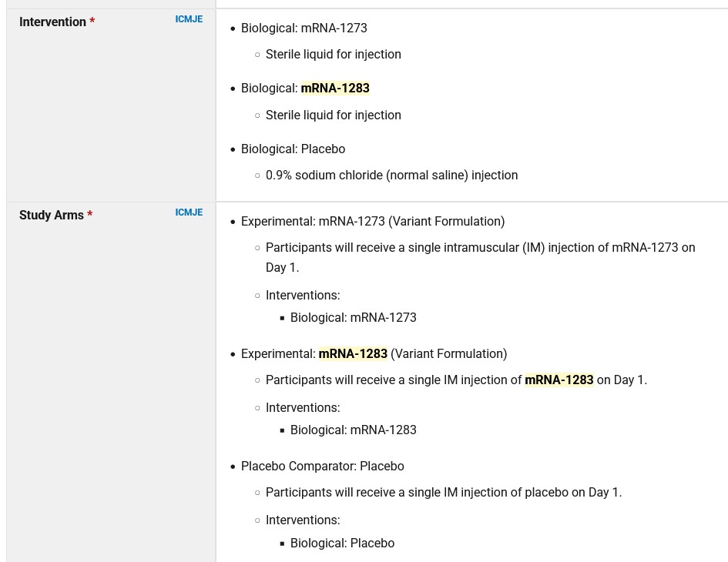Click the ICMJE link in the Study Arms row
The height and width of the screenshot is (562, 728).
pyautogui.click(x=189, y=212)
